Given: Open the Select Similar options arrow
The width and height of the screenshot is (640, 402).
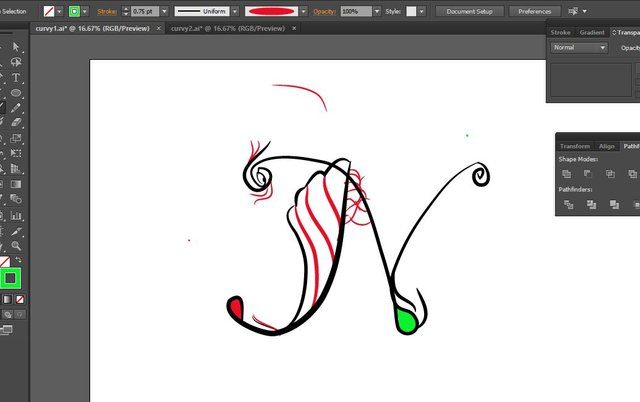Looking at the screenshot, I should pyautogui.click(x=584, y=11).
